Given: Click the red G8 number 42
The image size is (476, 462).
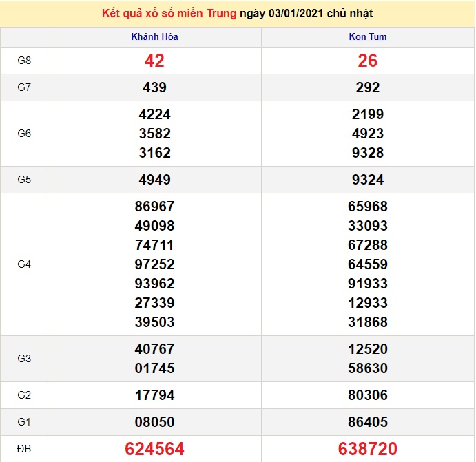Looking at the screenshot, I should [x=154, y=61].
